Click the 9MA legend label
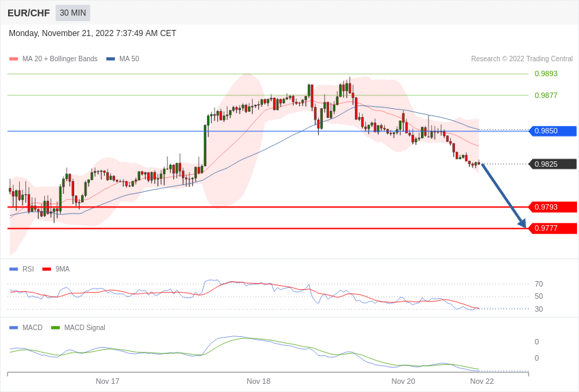 63,269
